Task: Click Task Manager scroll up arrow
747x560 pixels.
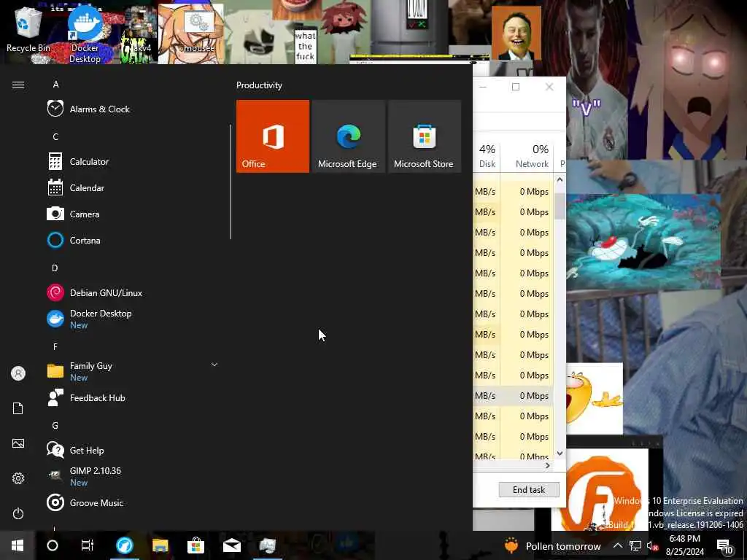Action: pyautogui.click(x=560, y=179)
